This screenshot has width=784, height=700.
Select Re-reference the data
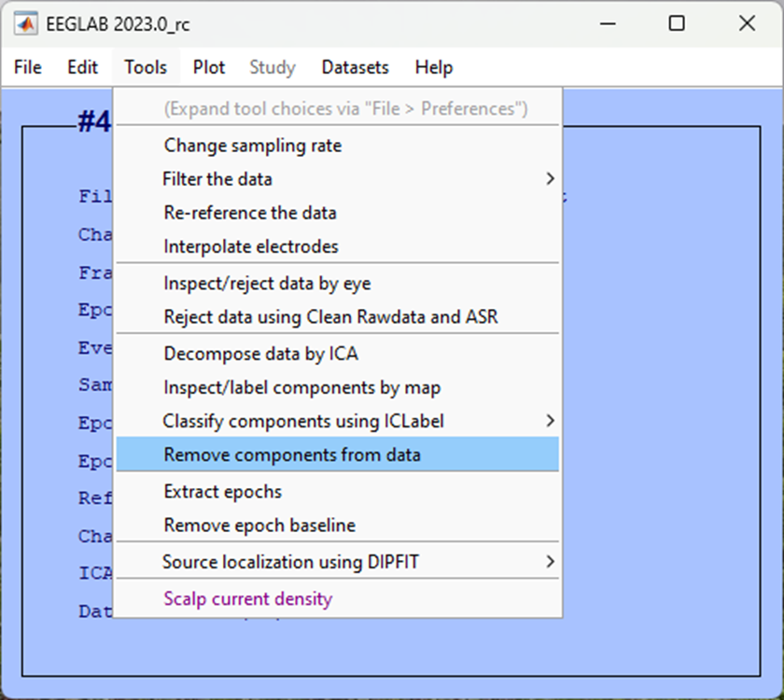[254, 213]
